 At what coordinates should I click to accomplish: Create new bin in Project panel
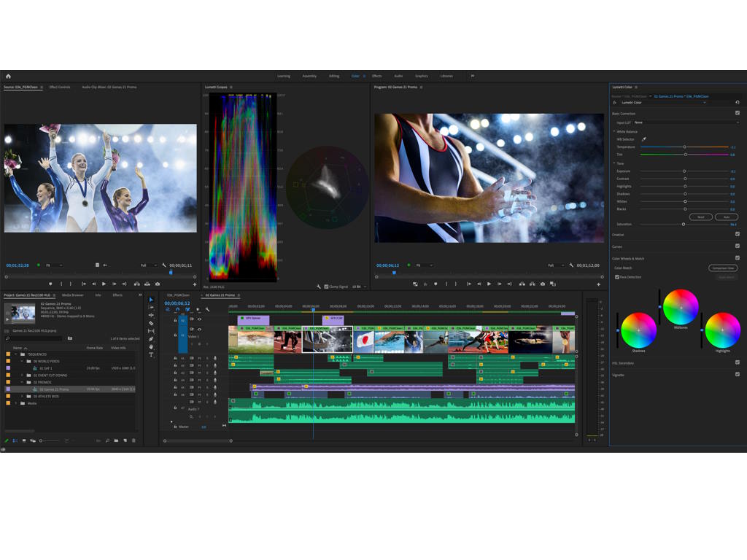point(116,440)
